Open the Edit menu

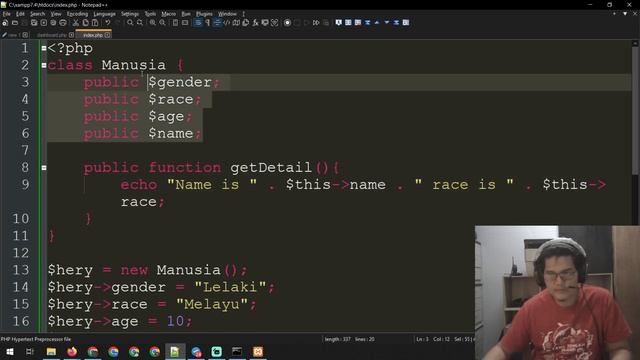point(20,14)
